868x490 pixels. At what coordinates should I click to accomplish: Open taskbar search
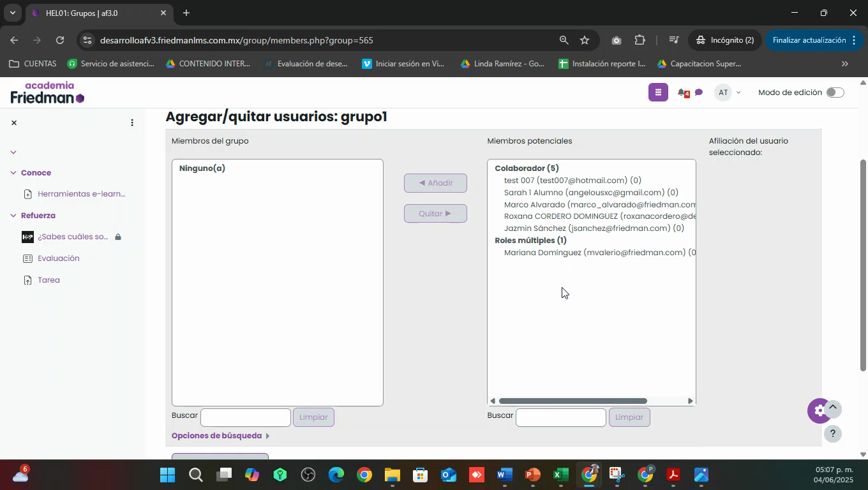click(x=195, y=475)
